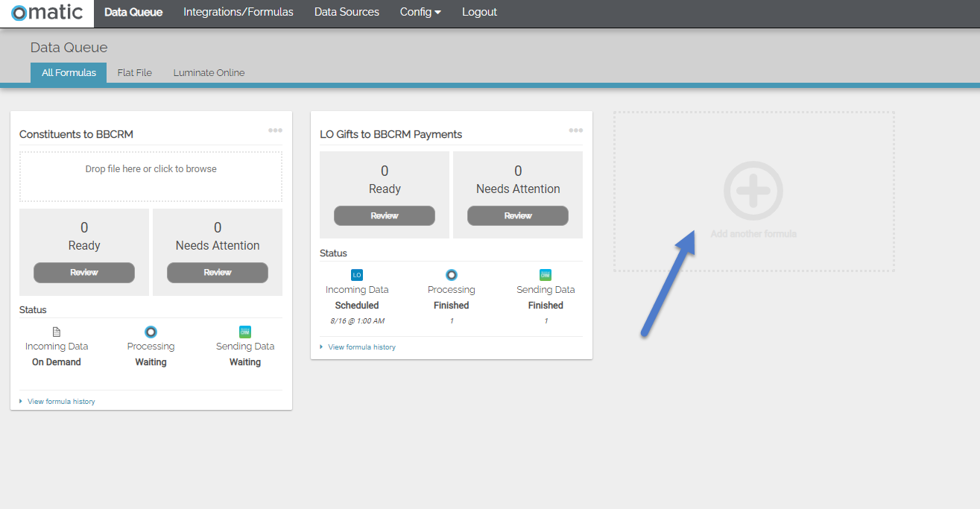Click the drop file area to browse
This screenshot has height=509, width=980.
(x=151, y=177)
